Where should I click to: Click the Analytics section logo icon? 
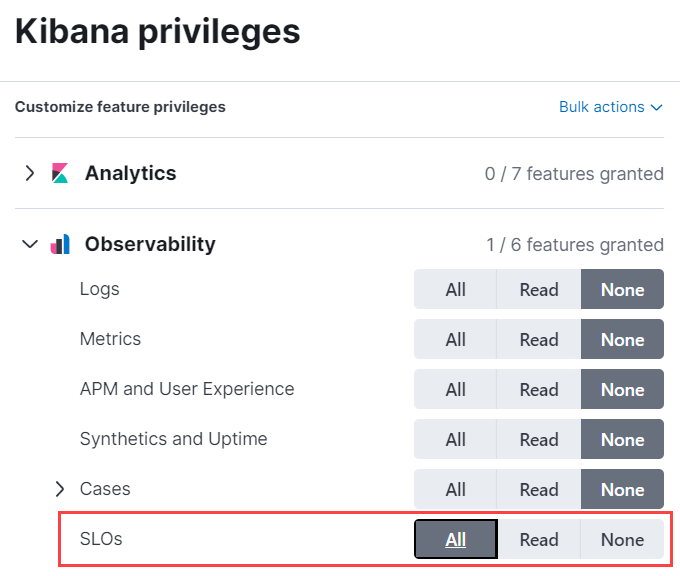coord(60,173)
